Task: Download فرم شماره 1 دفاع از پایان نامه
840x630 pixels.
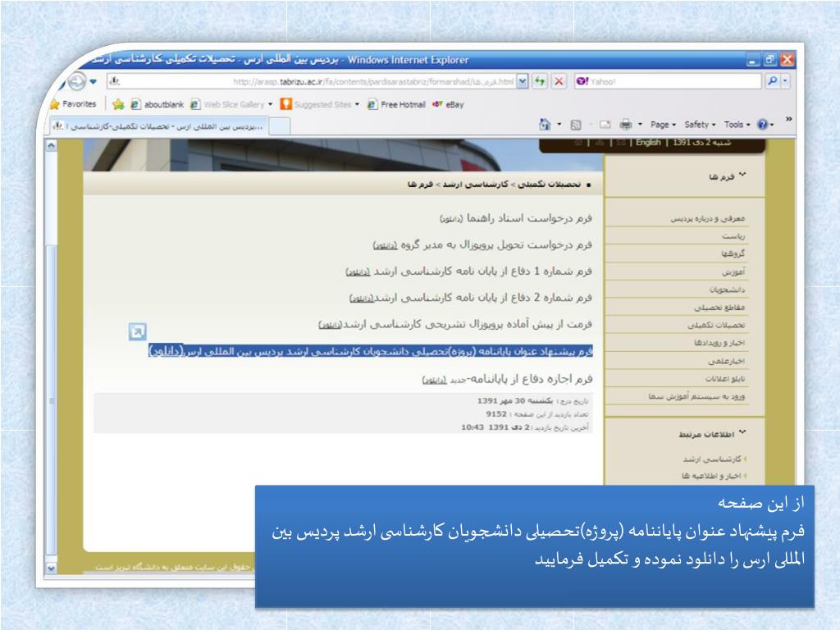Action: [x=358, y=272]
